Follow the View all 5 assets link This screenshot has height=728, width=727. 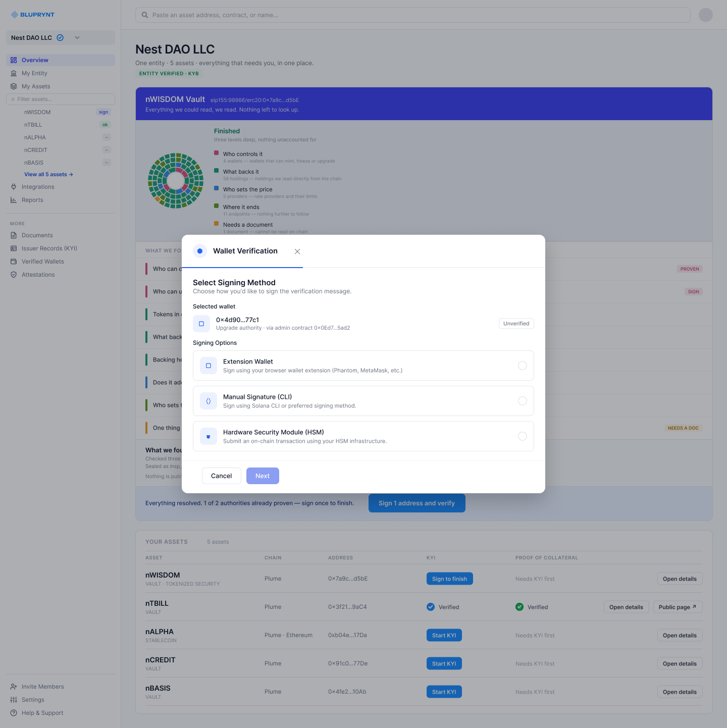coord(48,174)
